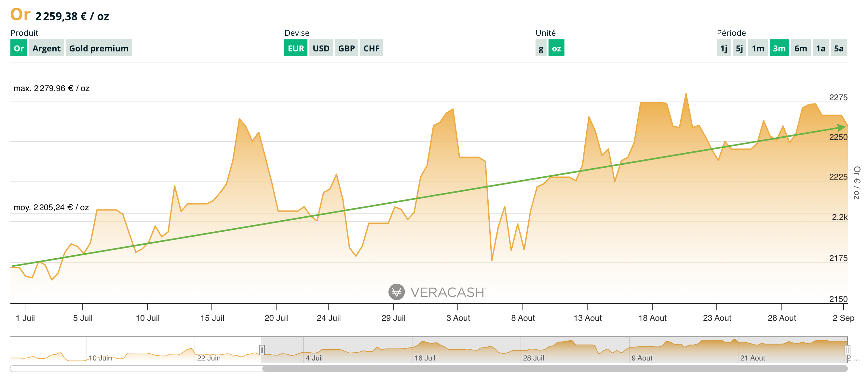Screen dimensions: 868x380
Task: Click the 2.2k y-axis value
Action: point(839,217)
